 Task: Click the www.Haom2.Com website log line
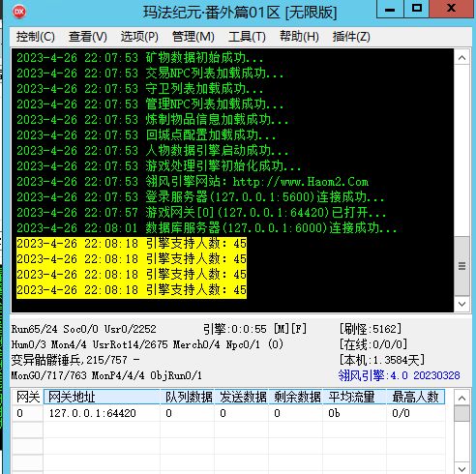(193, 182)
